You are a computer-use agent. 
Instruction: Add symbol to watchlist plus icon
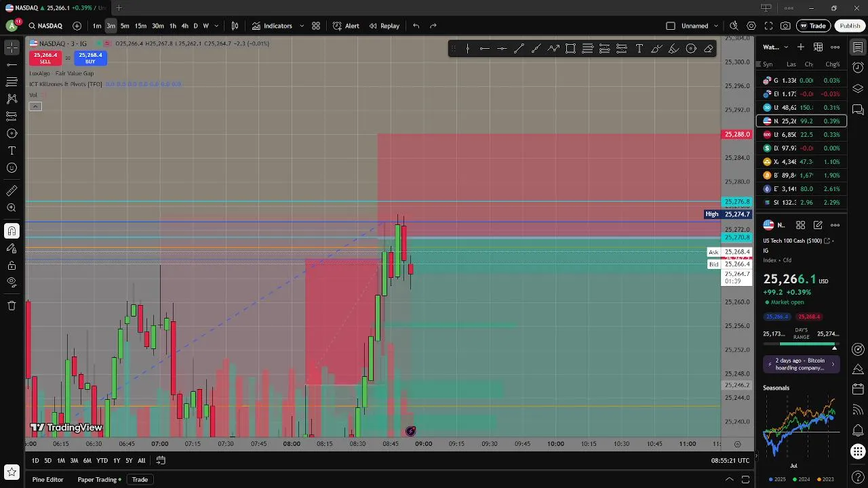(801, 47)
